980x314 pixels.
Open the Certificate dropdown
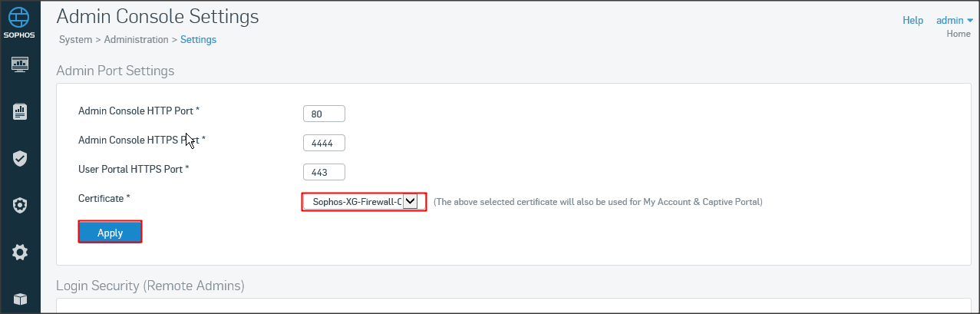(363, 201)
